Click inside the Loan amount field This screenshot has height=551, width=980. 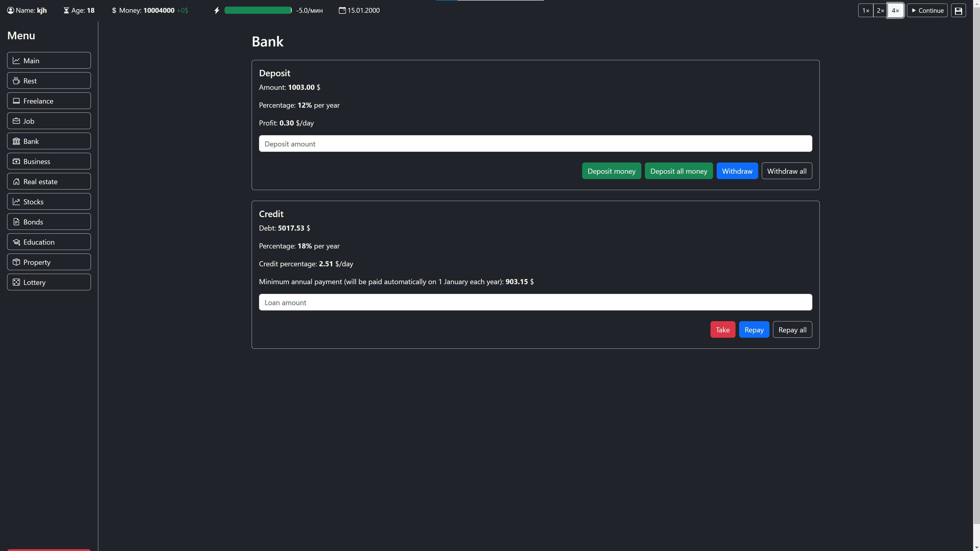[536, 302]
